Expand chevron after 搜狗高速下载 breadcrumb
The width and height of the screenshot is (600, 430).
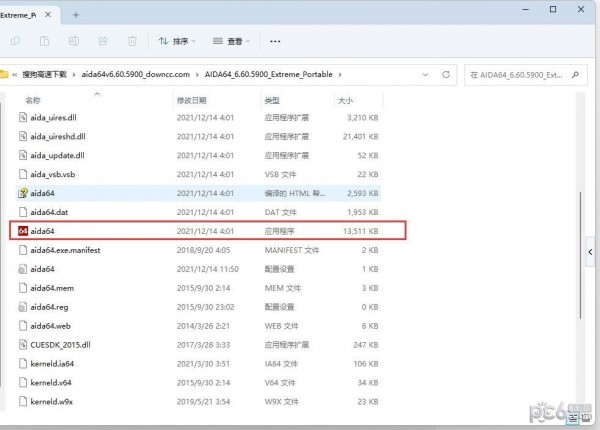point(74,75)
